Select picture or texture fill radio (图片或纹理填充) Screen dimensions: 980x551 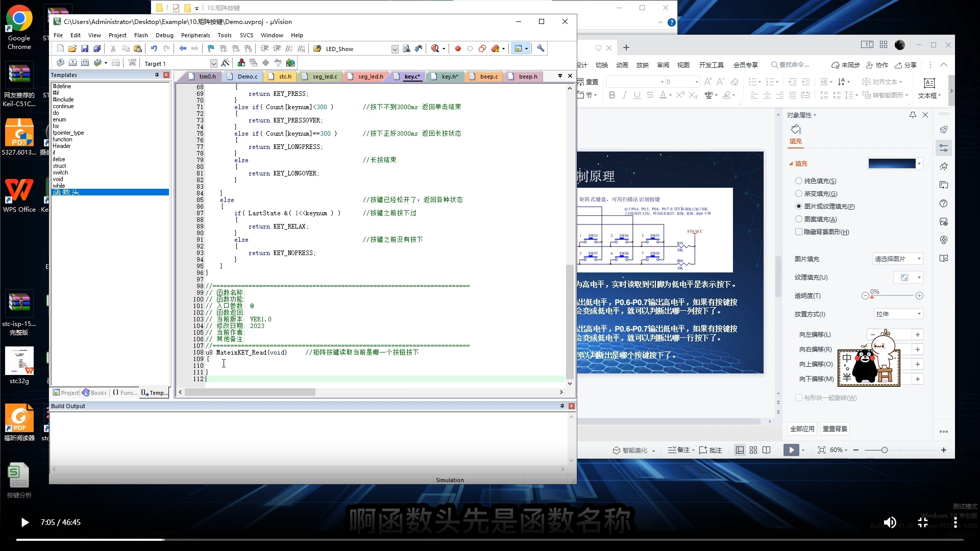[799, 206]
